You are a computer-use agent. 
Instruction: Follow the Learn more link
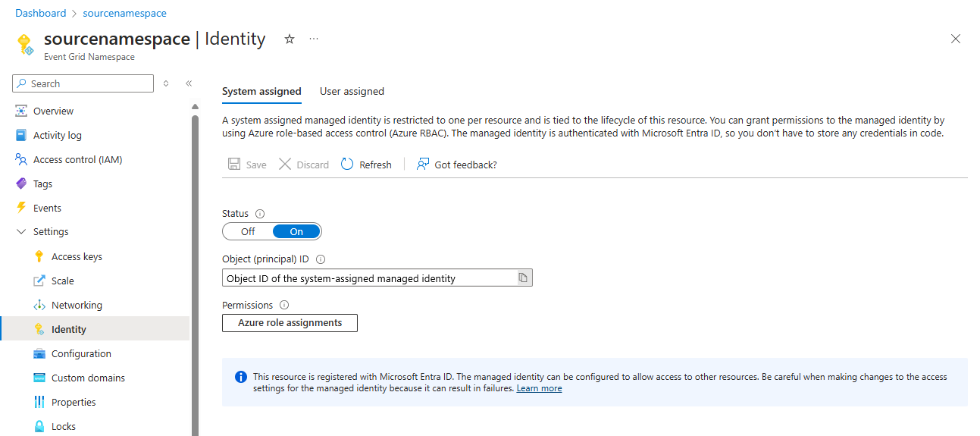click(540, 388)
